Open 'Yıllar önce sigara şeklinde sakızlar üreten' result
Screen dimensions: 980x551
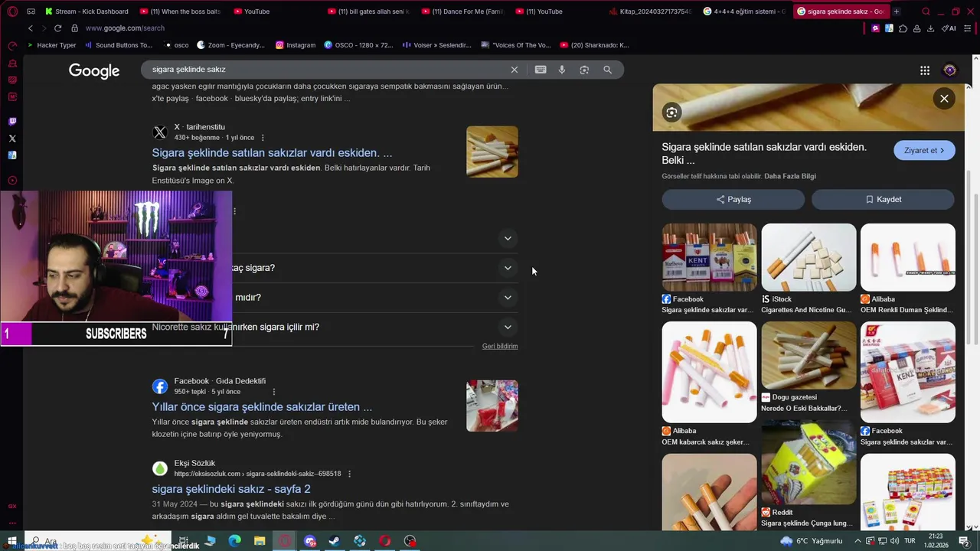262,407
